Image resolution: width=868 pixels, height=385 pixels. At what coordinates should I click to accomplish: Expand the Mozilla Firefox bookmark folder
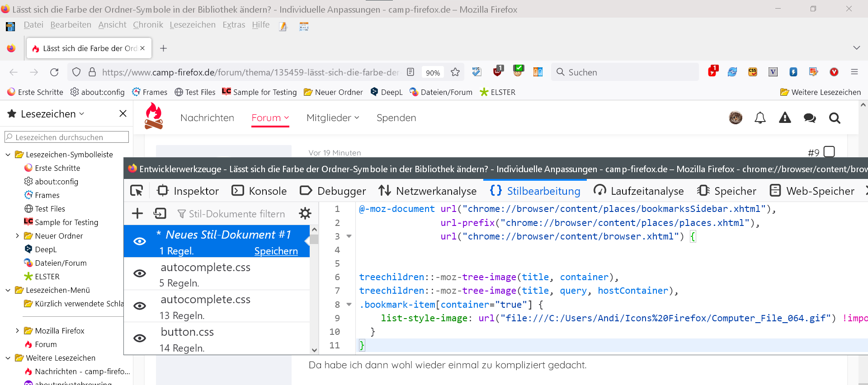click(x=17, y=331)
